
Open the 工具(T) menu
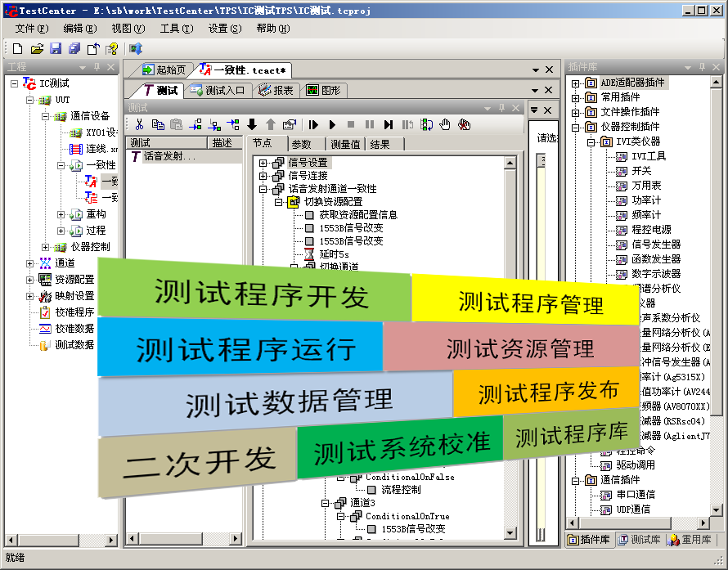175,29
